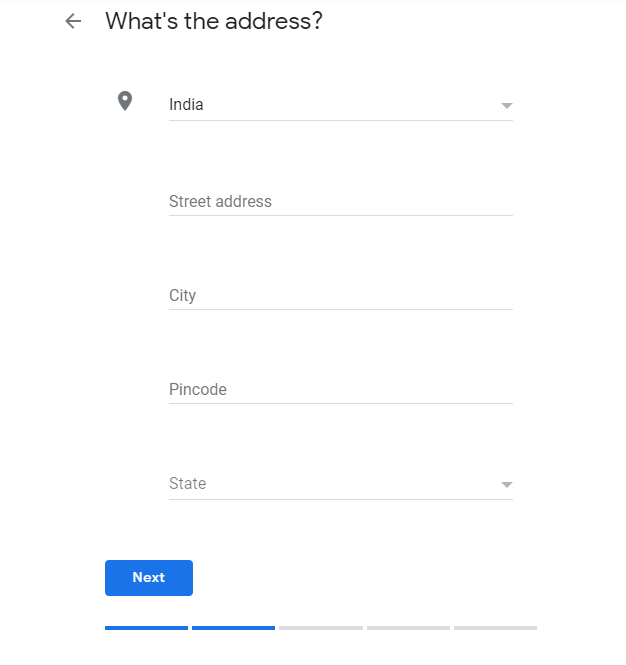
Task: Click the third gray progress segment
Action: (x=321, y=628)
